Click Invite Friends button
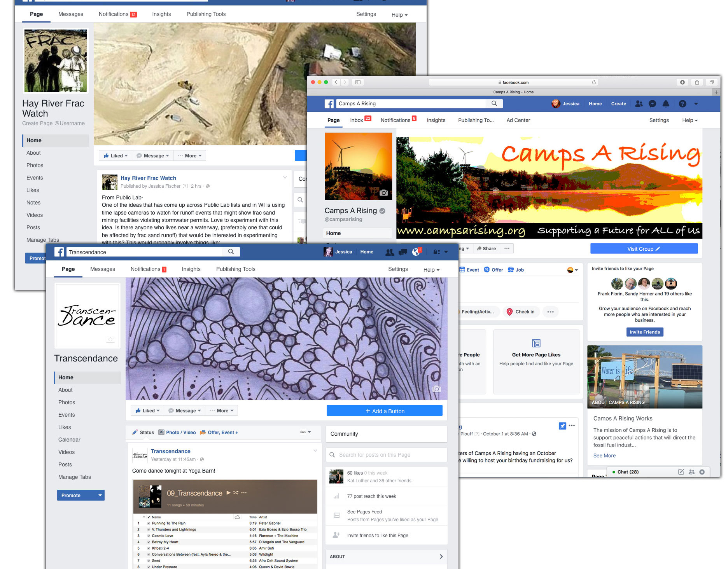 click(644, 332)
